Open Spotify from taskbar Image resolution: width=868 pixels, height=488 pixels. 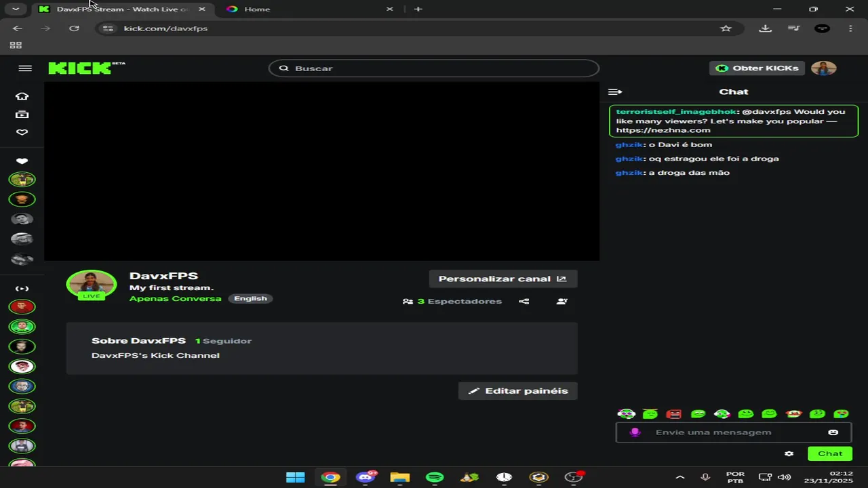coord(435,477)
